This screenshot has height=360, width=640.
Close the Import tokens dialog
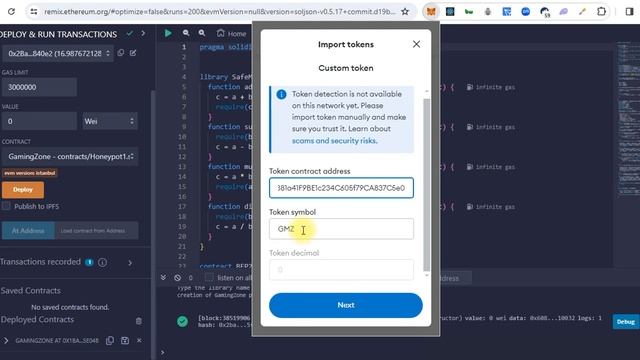(416, 44)
